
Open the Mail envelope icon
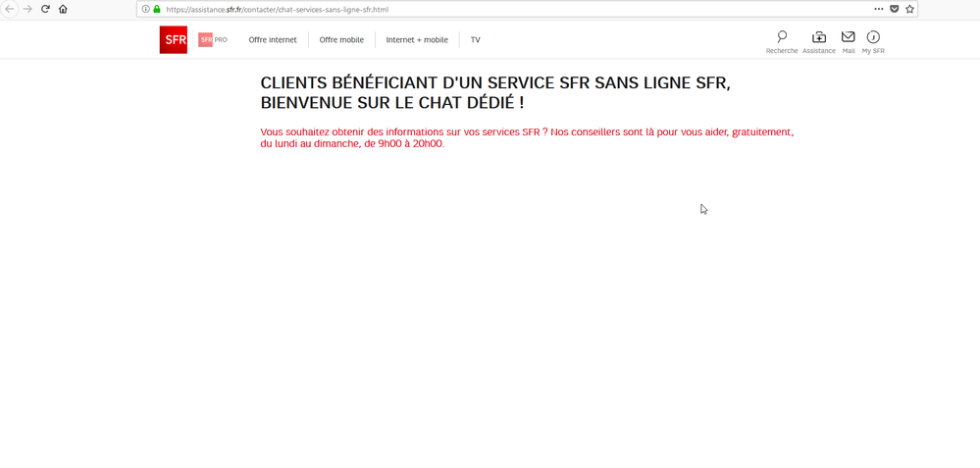point(849,41)
